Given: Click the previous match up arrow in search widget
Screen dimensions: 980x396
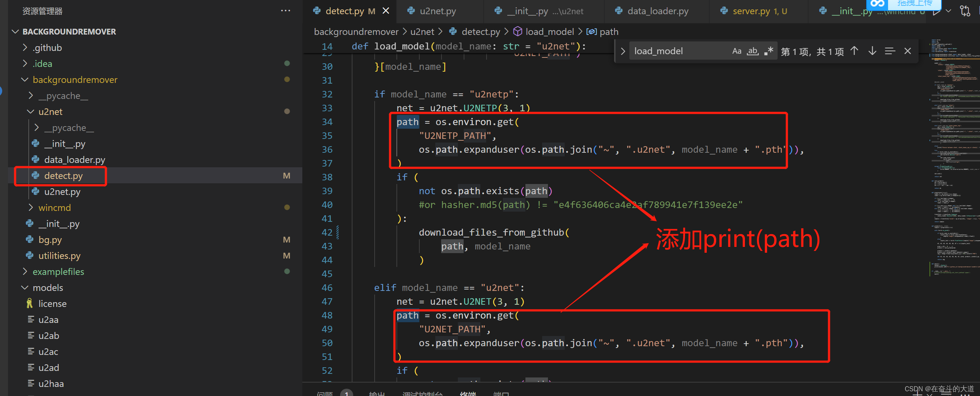Looking at the screenshot, I should coord(854,51).
